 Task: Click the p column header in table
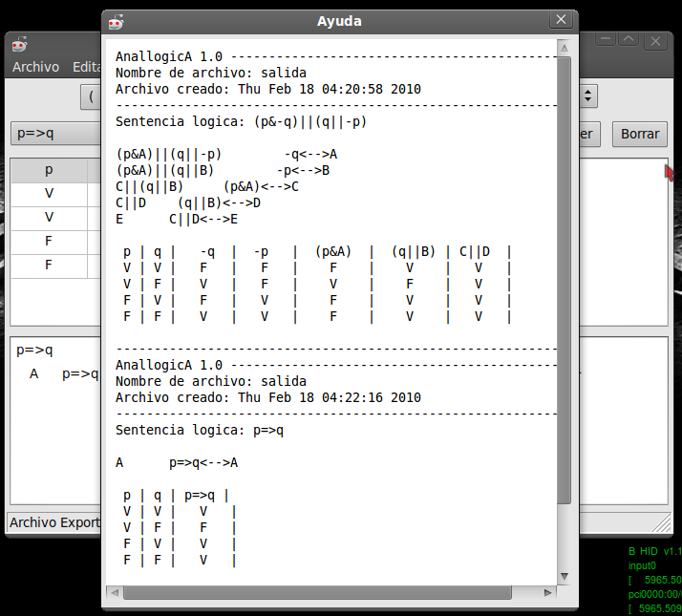(x=49, y=170)
